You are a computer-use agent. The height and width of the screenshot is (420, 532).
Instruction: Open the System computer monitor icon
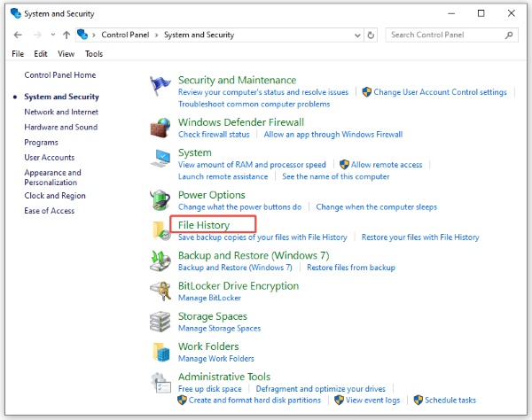pos(160,159)
